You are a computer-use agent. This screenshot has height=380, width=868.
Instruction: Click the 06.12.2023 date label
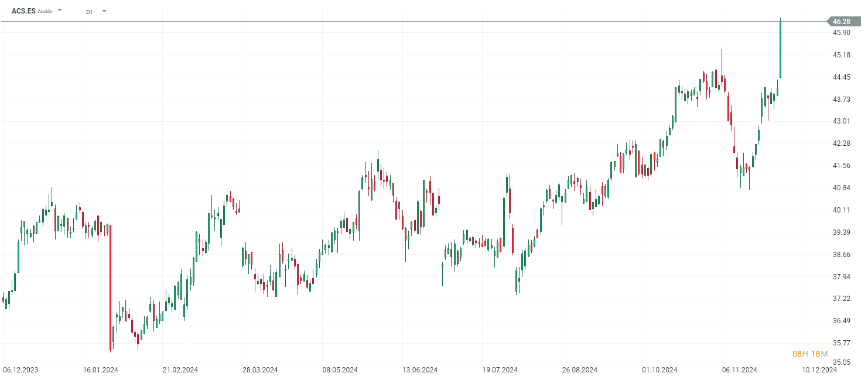pyautogui.click(x=20, y=370)
